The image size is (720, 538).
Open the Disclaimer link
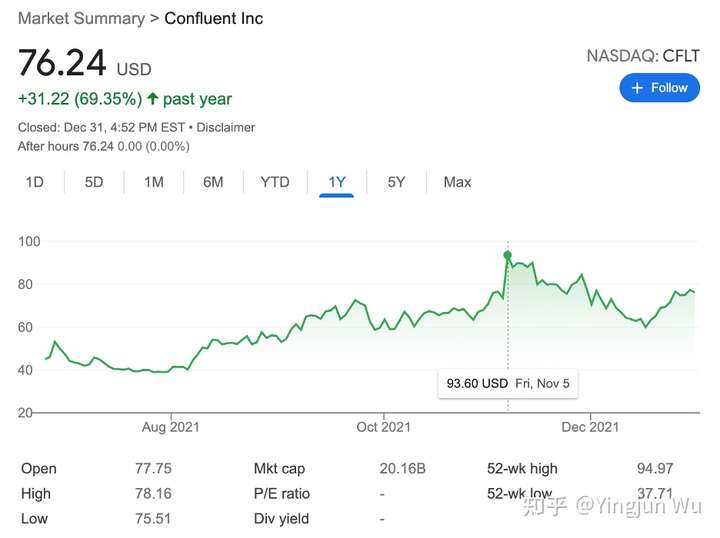(x=225, y=127)
